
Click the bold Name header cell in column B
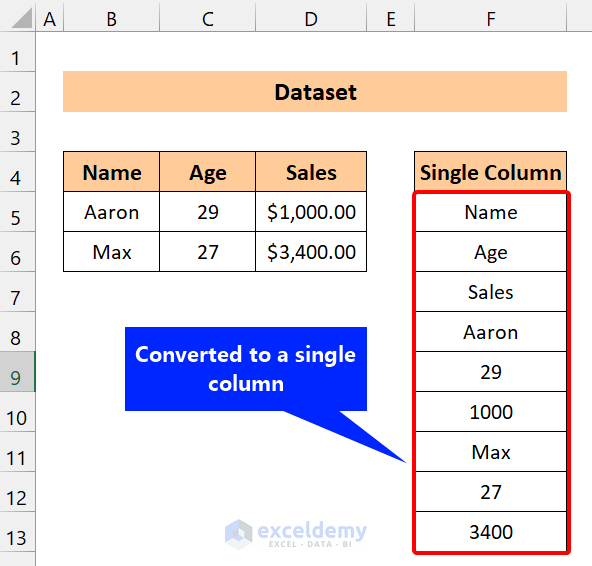(x=111, y=172)
